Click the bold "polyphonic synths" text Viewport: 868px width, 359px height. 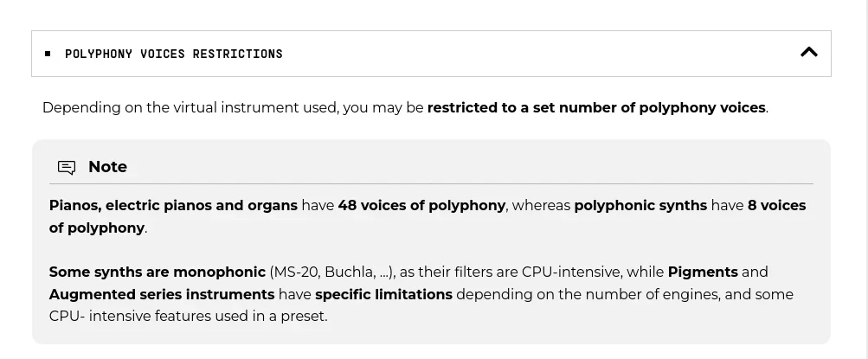[x=640, y=206]
